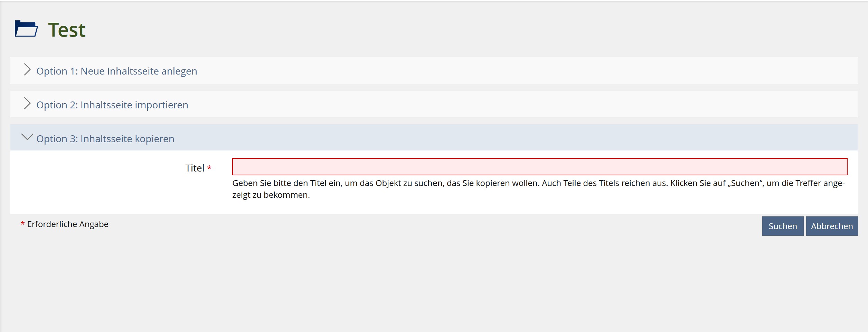Image resolution: width=868 pixels, height=332 pixels.
Task: Click the Test page heading
Action: tap(67, 30)
